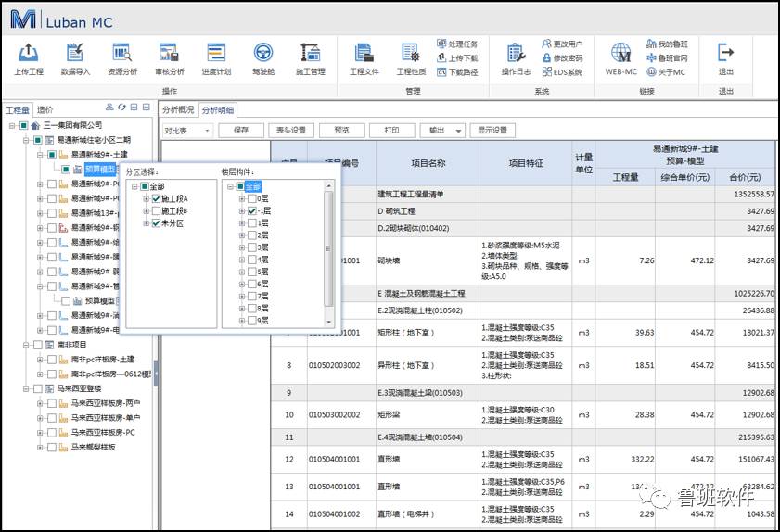Check the 南非项目 tree checkbox
The image size is (780, 532).
(x=37, y=345)
